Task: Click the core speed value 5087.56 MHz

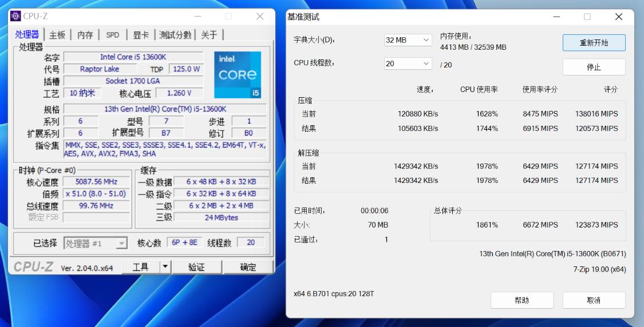Action: [96, 182]
